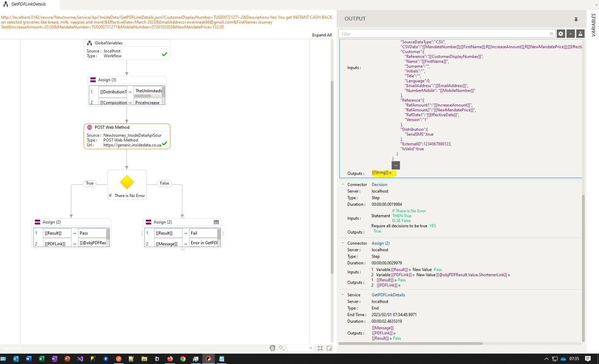Click icon of the Assign (2) with Fail
This screenshot has height=364, width=599.
pyautogui.click(x=149, y=222)
